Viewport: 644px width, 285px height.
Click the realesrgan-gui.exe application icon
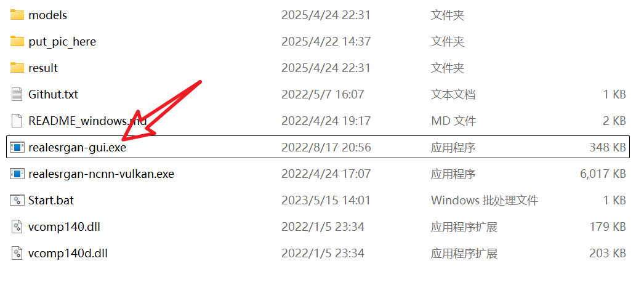(x=17, y=147)
